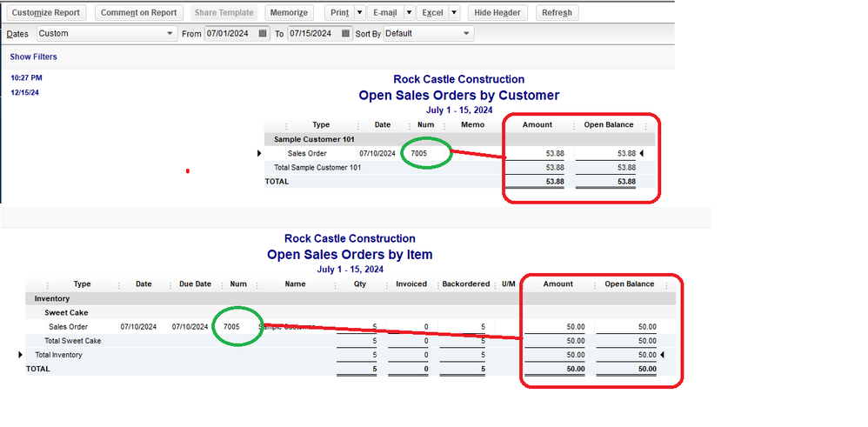Open the To date calendar icon
868x427 pixels.
[346, 34]
